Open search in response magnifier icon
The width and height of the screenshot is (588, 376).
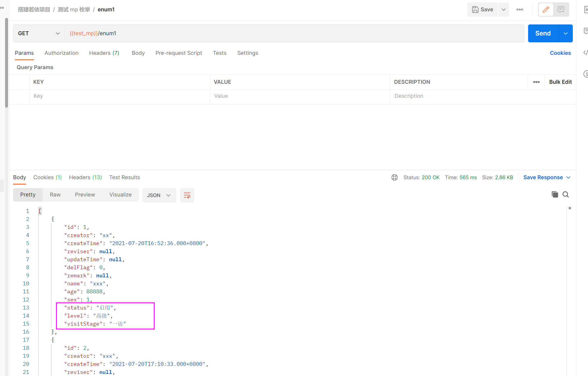[x=566, y=195]
